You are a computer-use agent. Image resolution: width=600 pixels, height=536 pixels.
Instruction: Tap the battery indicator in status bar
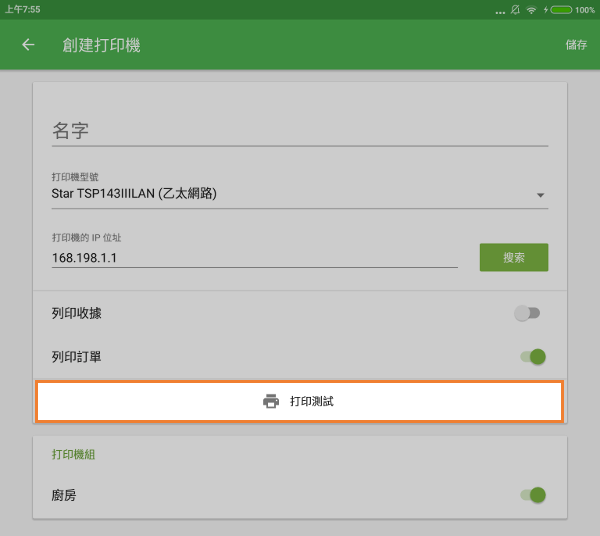point(561,10)
